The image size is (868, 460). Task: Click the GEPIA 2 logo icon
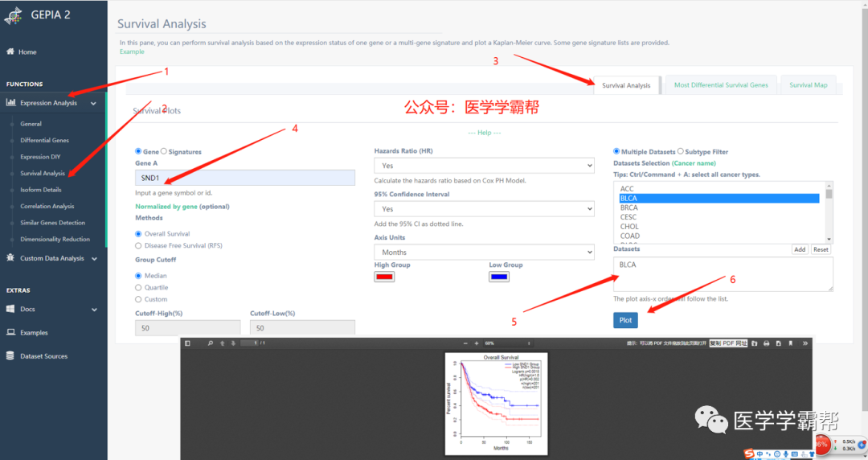(x=14, y=15)
